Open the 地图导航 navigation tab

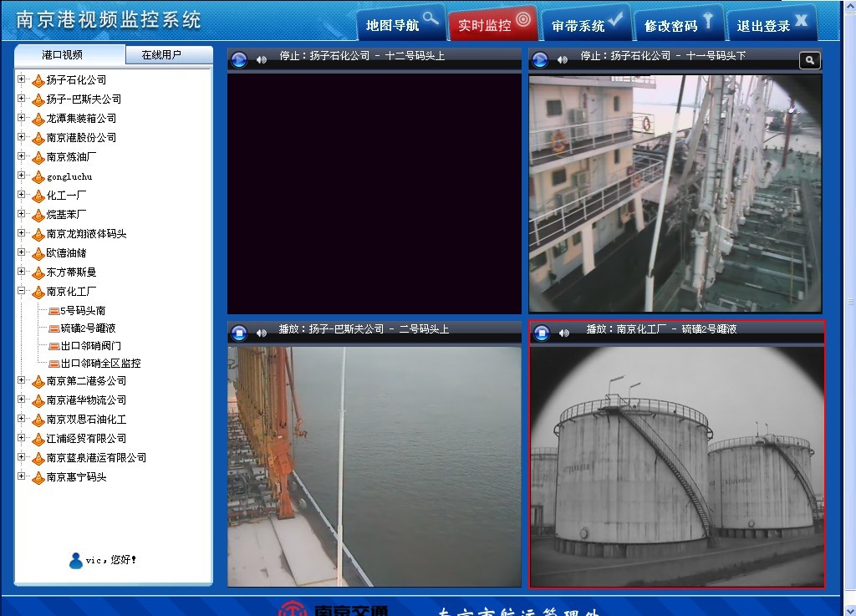pos(400,24)
